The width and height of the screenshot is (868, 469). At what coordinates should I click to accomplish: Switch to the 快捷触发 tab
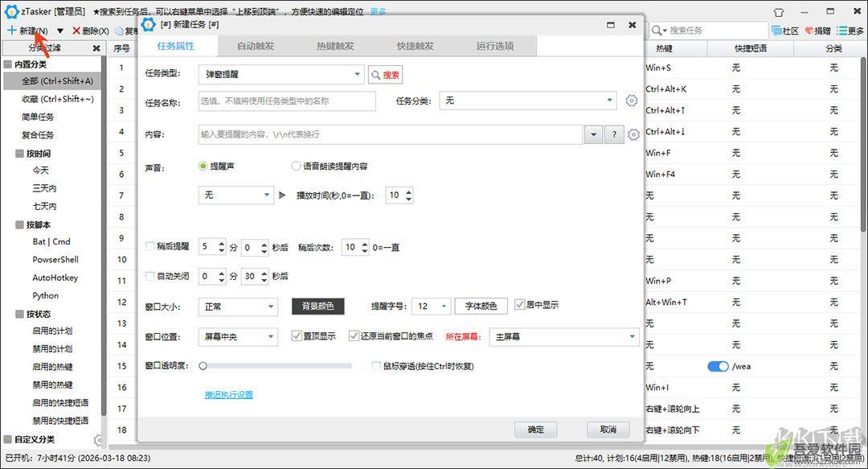pos(416,46)
